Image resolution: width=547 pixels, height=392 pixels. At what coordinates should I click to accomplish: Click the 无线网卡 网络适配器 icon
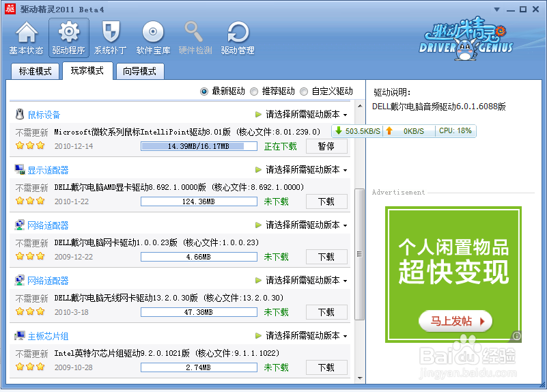[x=20, y=280]
